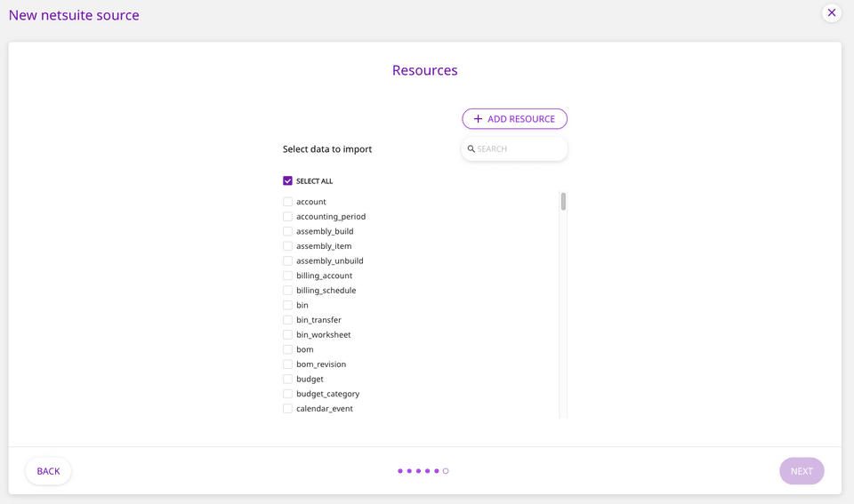This screenshot has width=854, height=504.
Task: Click the 'SELECT ALL' label text
Action: coord(314,181)
